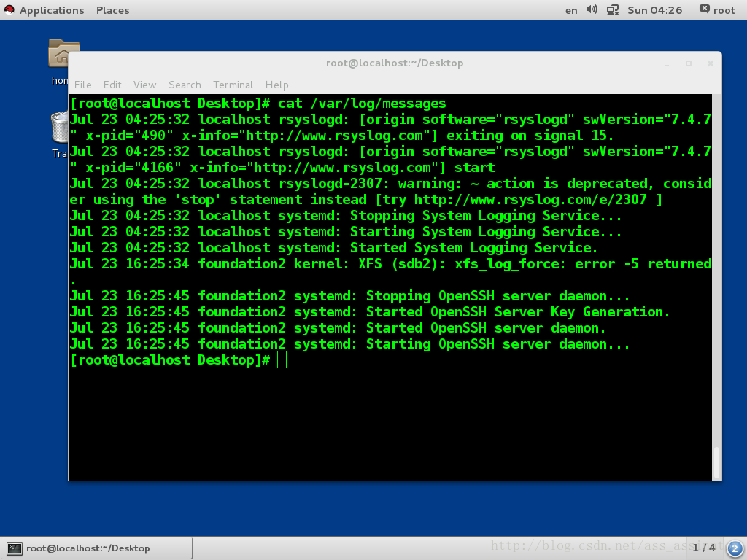The height and width of the screenshot is (560, 747).
Task: Click the 1 / 4 workspace switcher
Action: pos(704,548)
